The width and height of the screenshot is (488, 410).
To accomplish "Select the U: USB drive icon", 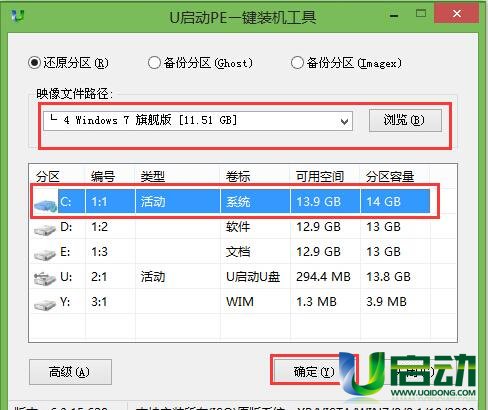I will (45, 279).
